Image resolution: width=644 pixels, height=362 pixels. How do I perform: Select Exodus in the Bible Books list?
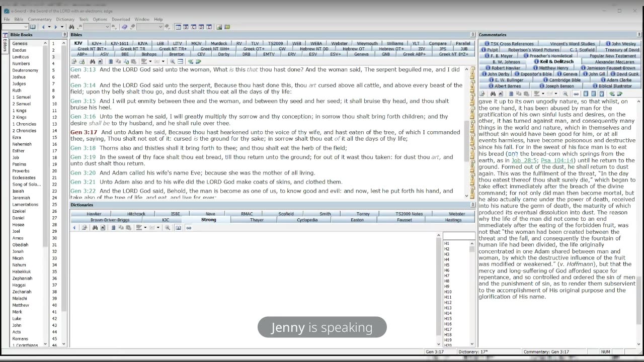(19, 50)
